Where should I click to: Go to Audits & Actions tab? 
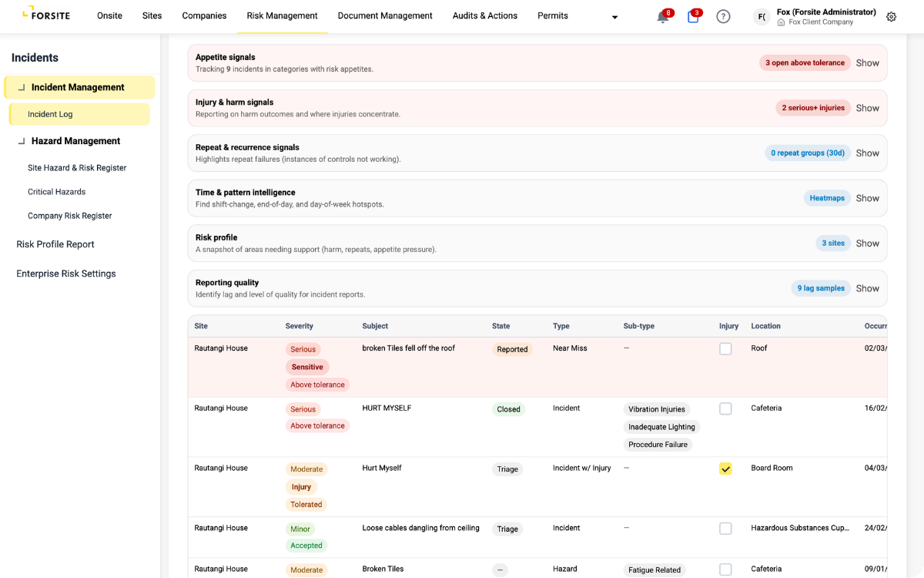click(485, 15)
